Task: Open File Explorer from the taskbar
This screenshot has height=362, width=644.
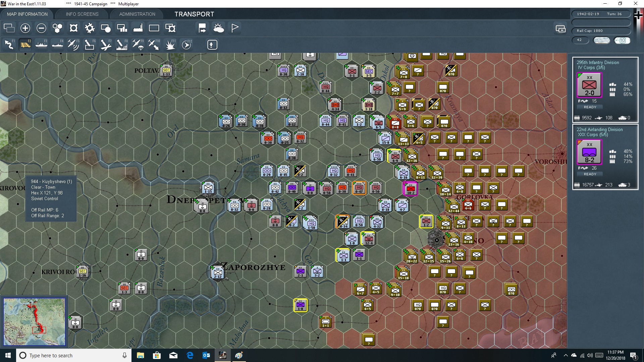Action: point(140,355)
